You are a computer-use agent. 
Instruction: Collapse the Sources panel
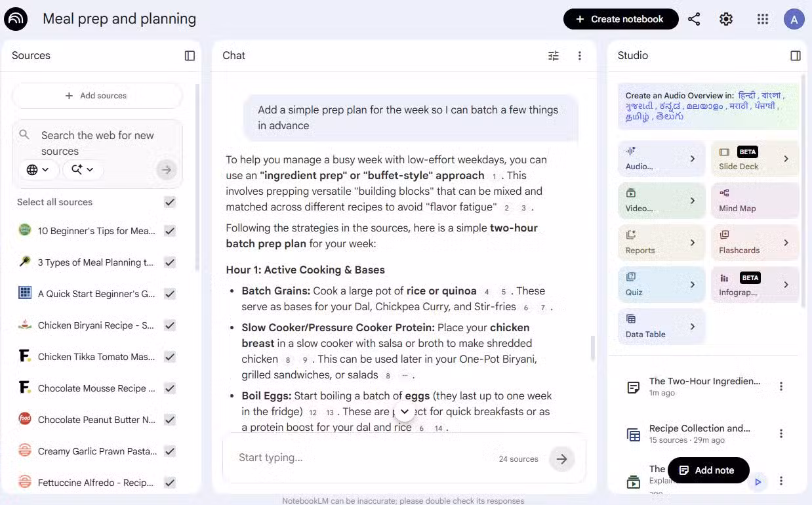point(190,56)
